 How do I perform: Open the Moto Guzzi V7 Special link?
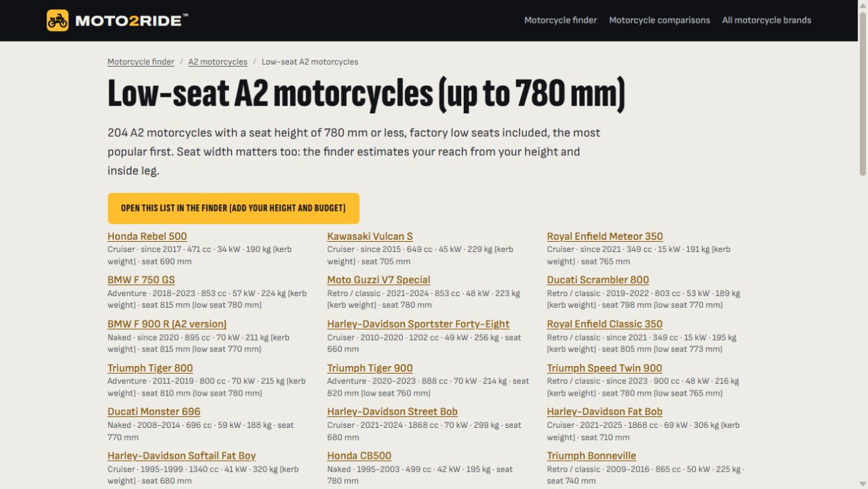point(379,280)
